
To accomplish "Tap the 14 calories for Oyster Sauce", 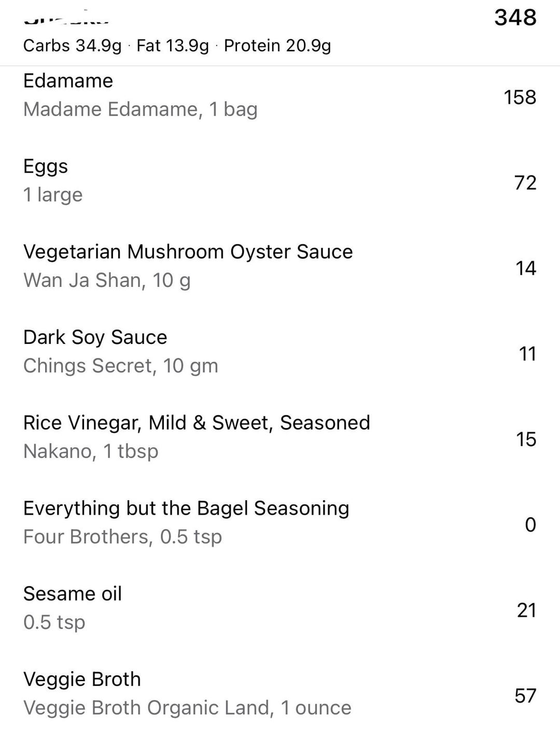I will (x=526, y=268).
